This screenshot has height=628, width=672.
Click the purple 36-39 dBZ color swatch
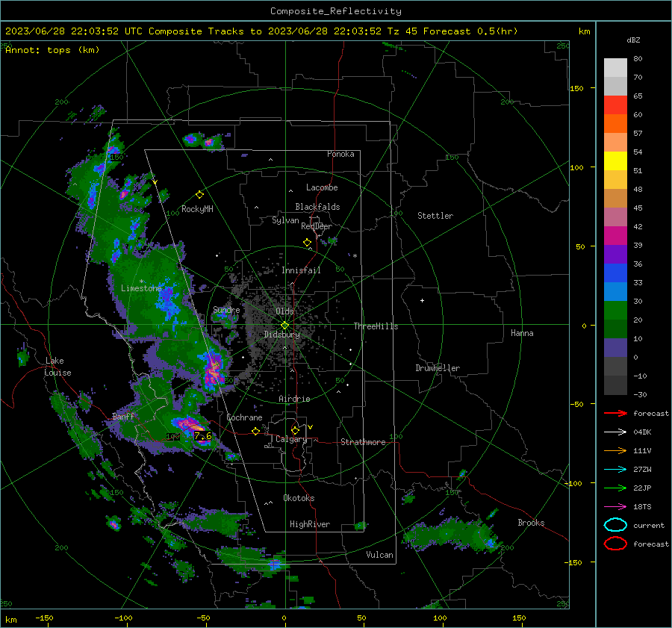point(615,254)
